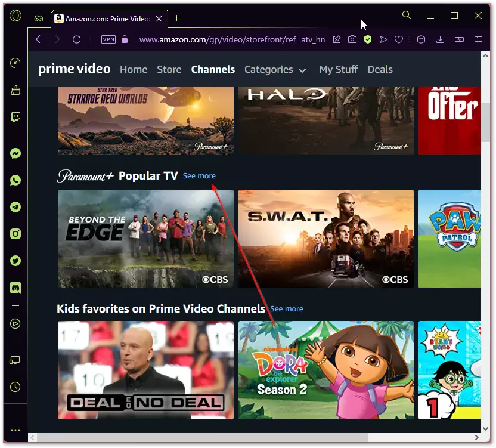Open GX Corner gamepad icon
The width and height of the screenshot is (496, 448).
point(39,18)
